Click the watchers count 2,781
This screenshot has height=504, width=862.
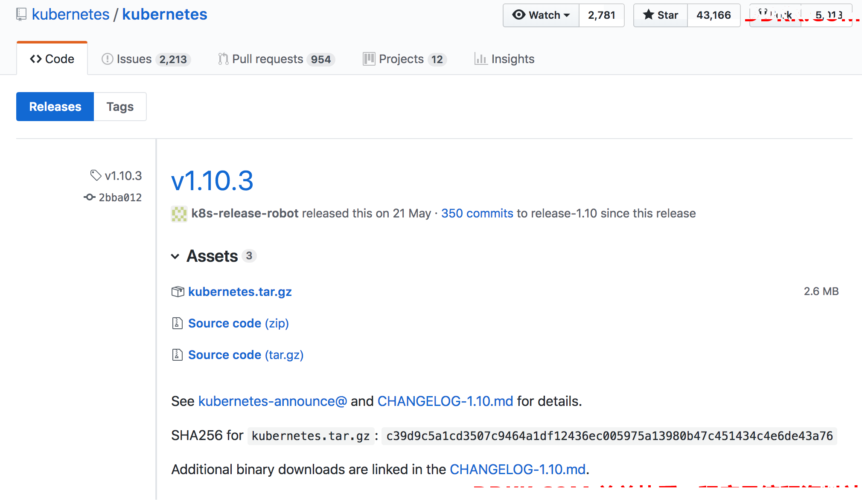pos(602,15)
